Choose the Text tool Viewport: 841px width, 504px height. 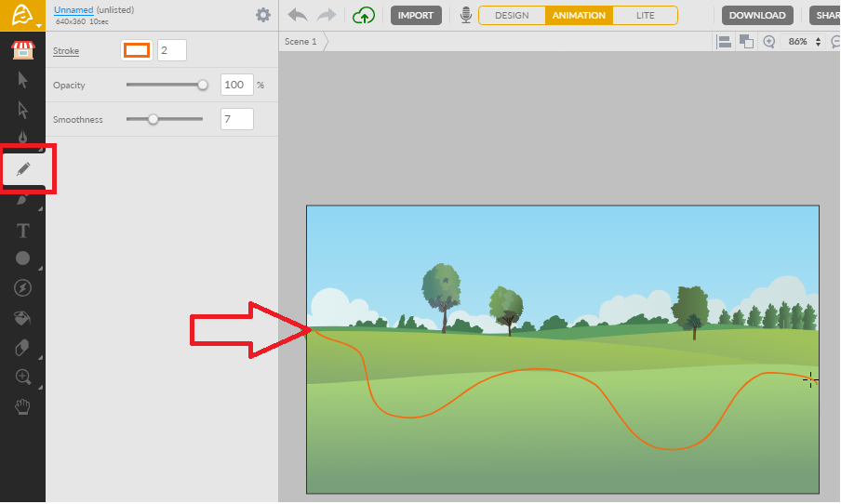click(x=23, y=230)
